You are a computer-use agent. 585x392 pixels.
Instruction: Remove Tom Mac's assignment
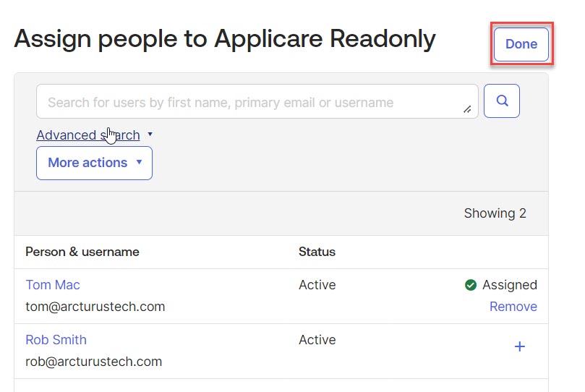point(513,307)
